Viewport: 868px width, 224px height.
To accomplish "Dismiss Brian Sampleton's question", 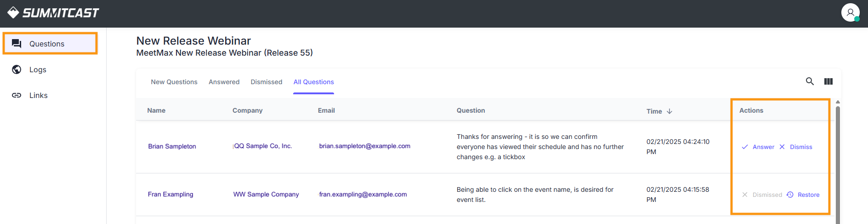I will (796, 147).
